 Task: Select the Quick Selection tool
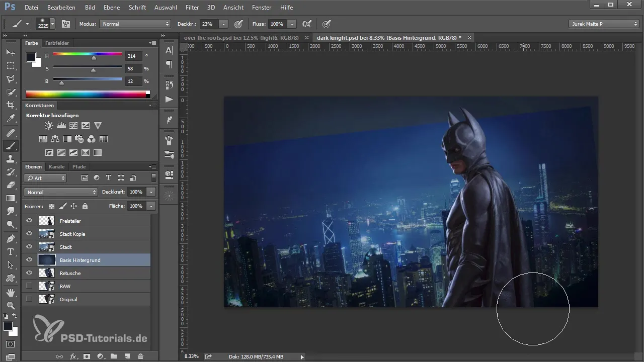tap(11, 92)
